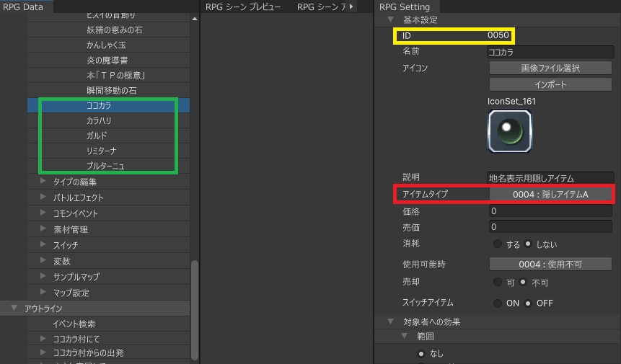Select なし under 範囲
Image resolution: width=621 pixels, height=364 pixels.
click(x=423, y=355)
